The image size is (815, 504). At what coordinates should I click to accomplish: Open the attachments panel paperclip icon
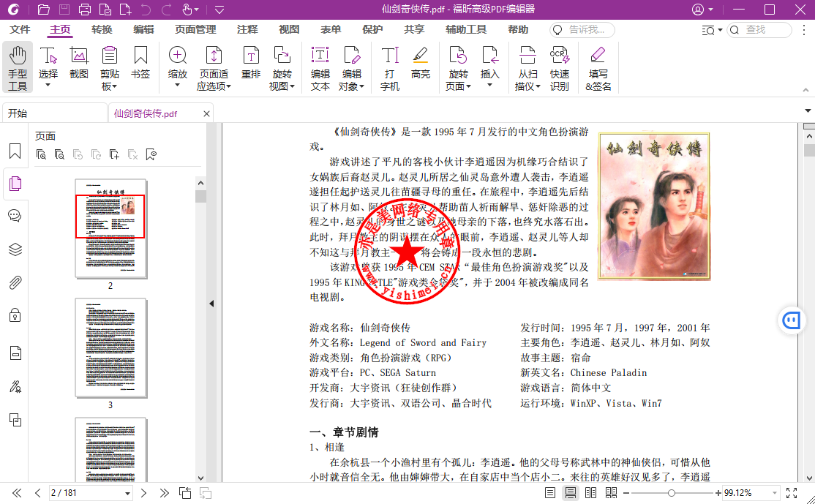[x=15, y=283]
